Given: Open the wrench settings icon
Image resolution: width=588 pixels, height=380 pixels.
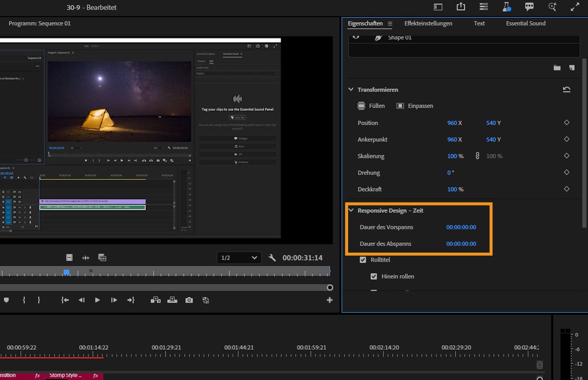Looking at the screenshot, I should tap(272, 258).
